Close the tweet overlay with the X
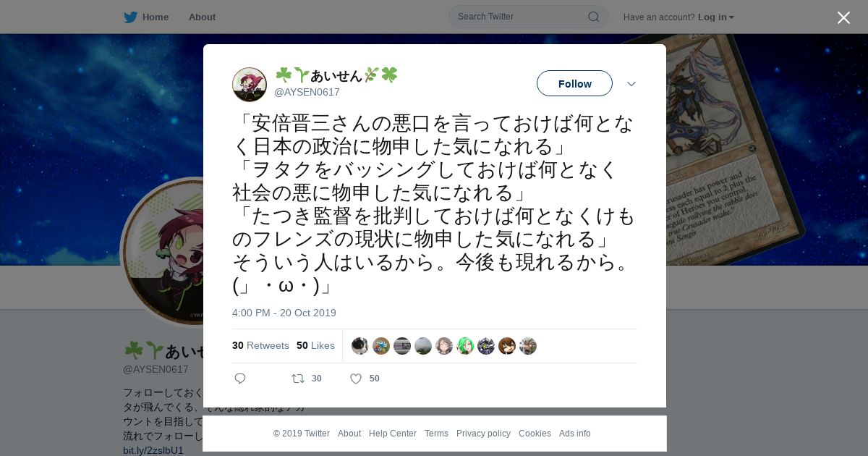The width and height of the screenshot is (868, 456). point(843,17)
